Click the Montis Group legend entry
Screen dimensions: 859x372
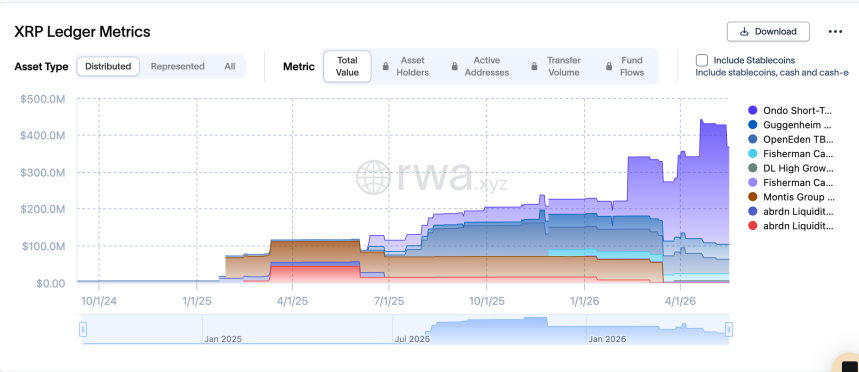click(791, 197)
